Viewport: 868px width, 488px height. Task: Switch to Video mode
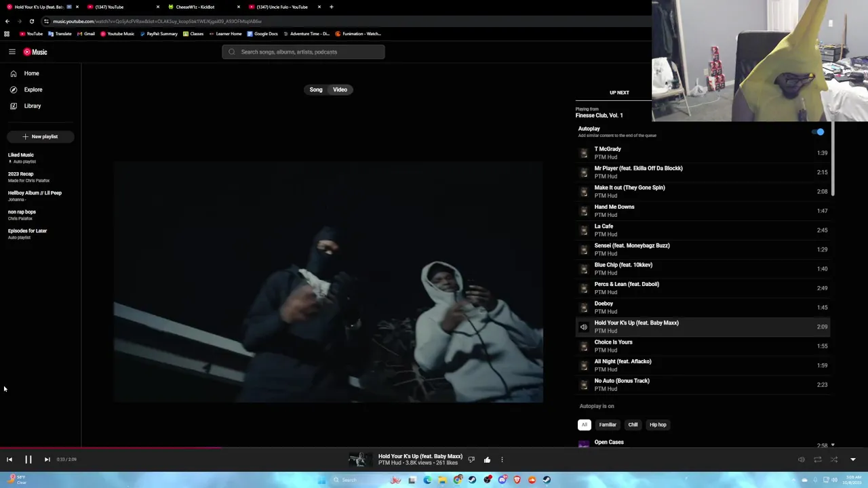[x=340, y=89]
